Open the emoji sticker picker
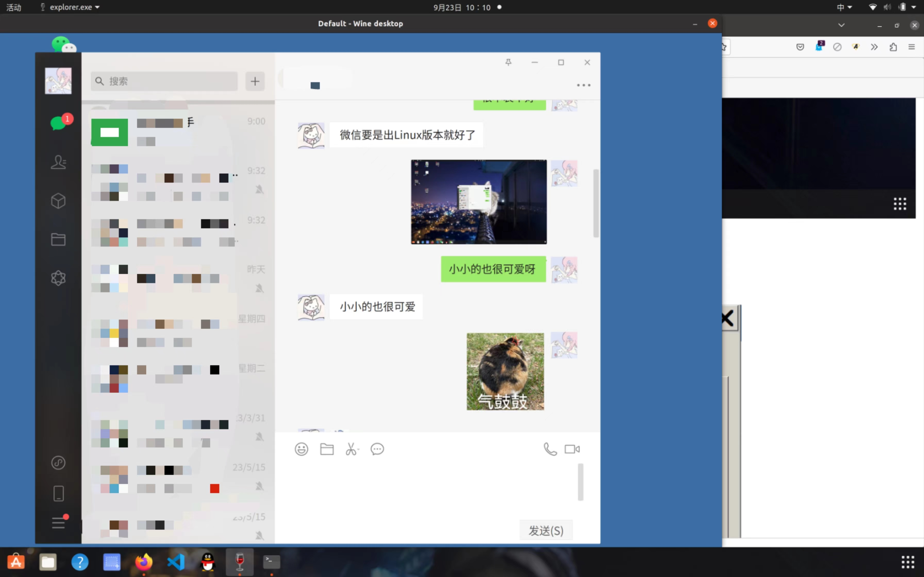924x577 pixels. [301, 449]
